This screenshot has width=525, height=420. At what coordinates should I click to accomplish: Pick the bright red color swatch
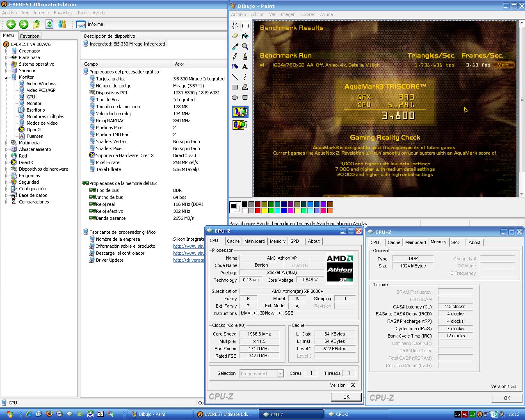click(258, 211)
